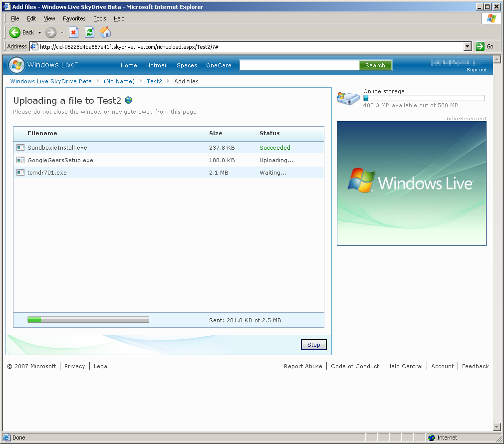The height and width of the screenshot is (444, 504).
Task: Click the IE icon in the title bar
Action: click(x=6, y=6)
